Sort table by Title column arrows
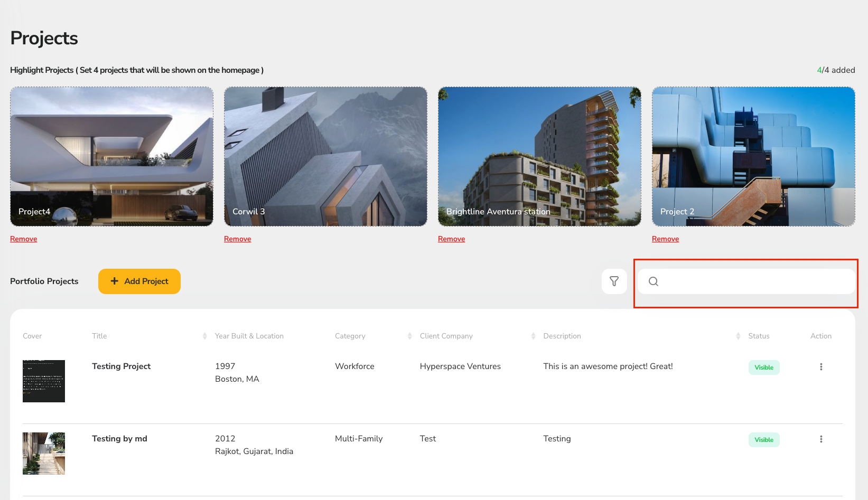The width and height of the screenshot is (868, 500). (204, 336)
